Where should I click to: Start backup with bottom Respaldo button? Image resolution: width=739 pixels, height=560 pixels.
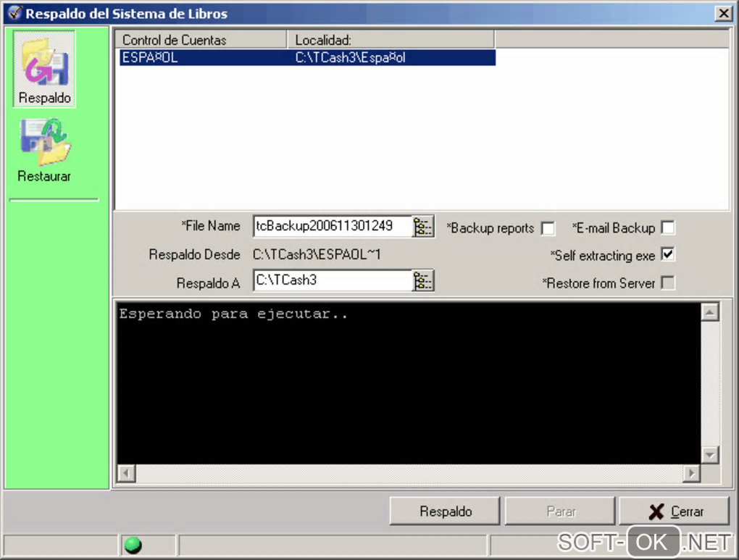[x=445, y=511]
